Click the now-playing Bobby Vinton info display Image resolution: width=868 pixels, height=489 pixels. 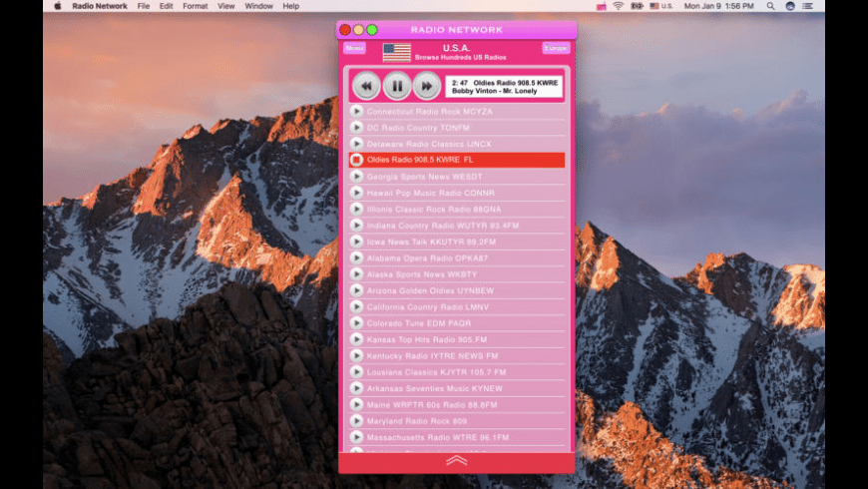[504, 87]
